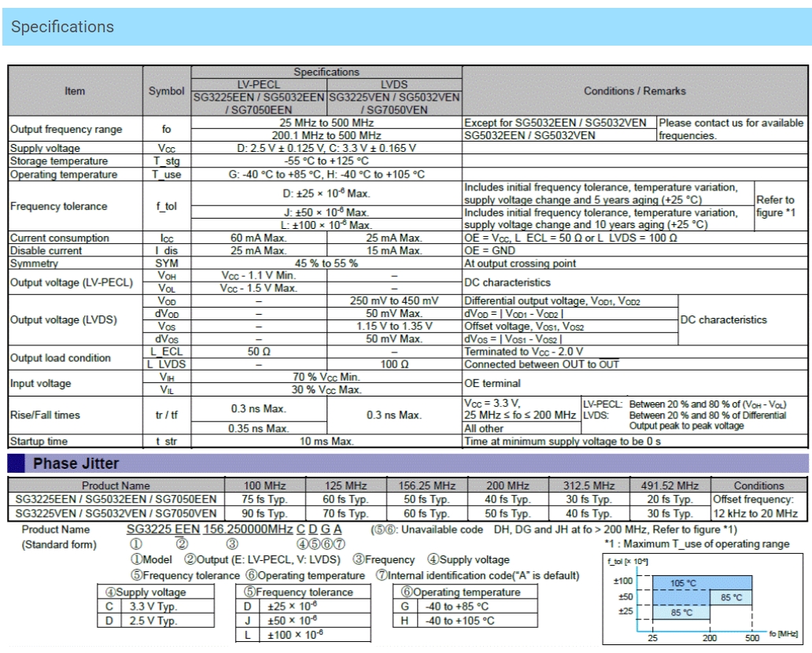Select 'Conditions / Remarks' table header

click(635, 90)
